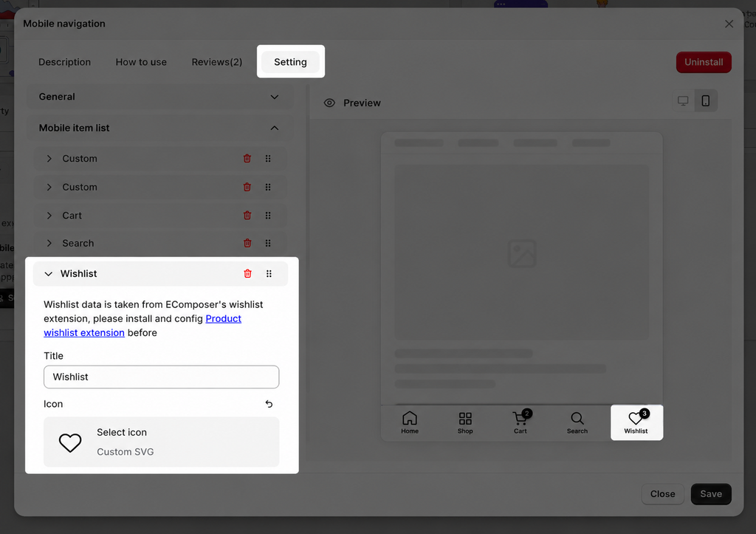Image resolution: width=756 pixels, height=534 pixels.
Task: Click the eye icon beside Preview
Action: pos(329,103)
